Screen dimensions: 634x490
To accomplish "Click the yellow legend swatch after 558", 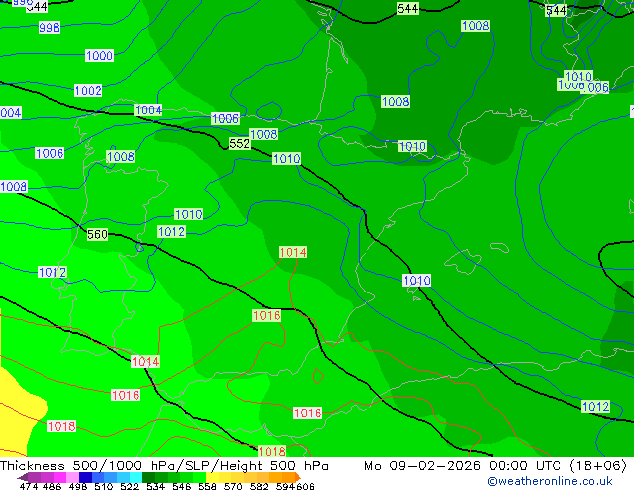I will pos(212,477).
